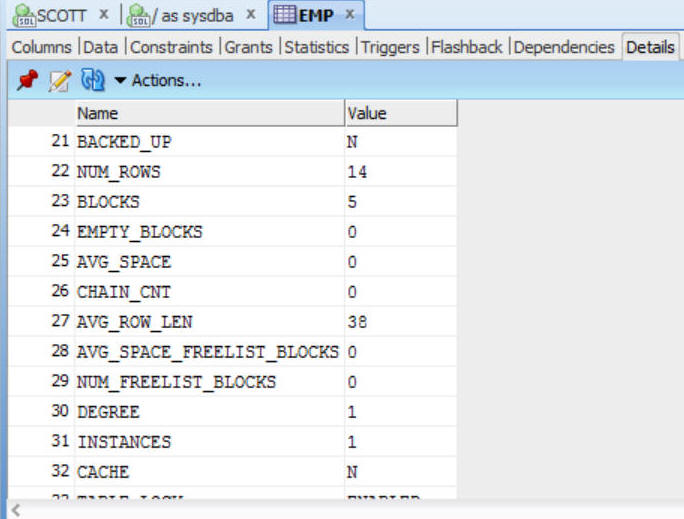The height and width of the screenshot is (519, 684).
Task: Switch to the Columns tab
Action: pyautogui.click(x=41, y=47)
